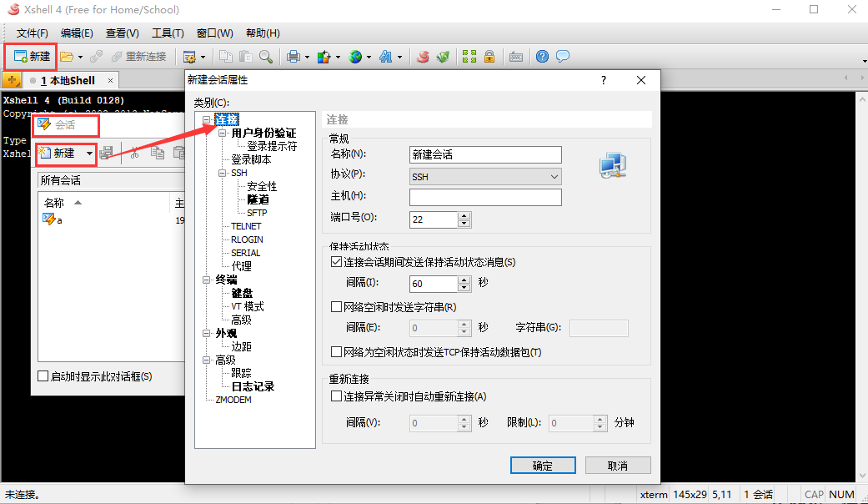Open the color scheme icon in the toolbar

[x=324, y=57]
